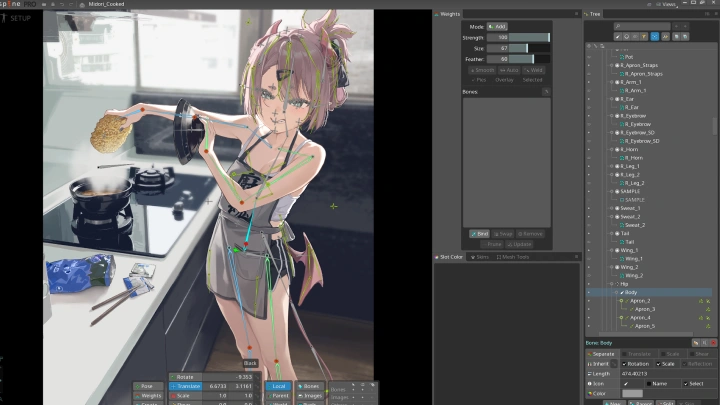Collapse the Wing_2 slot node
Screen dimensions: 720x405
(612, 267)
